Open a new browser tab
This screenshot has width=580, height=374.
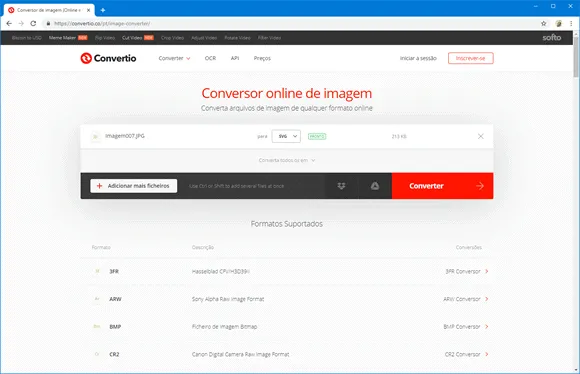click(x=103, y=10)
